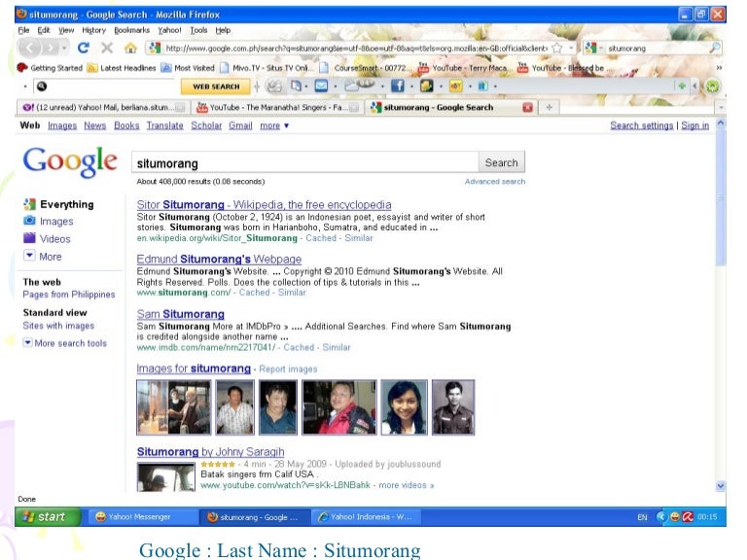Image resolution: width=747 pixels, height=560 pixels.
Task: Click the green plus icon on toolbar
Action: 682,87
